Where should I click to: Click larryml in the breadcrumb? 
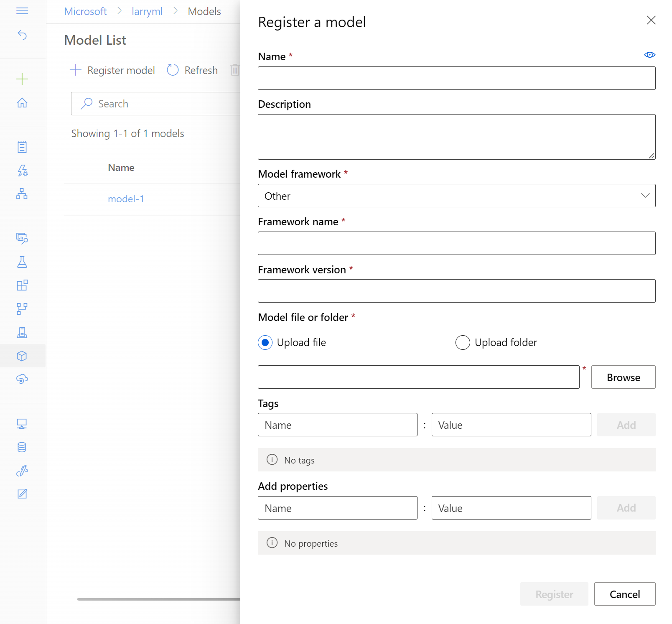point(147,11)
